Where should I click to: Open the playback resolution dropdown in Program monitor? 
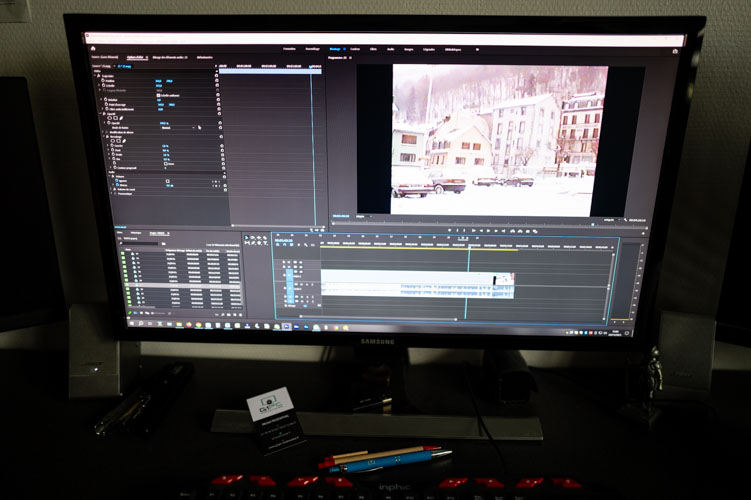tap(614, 220)
